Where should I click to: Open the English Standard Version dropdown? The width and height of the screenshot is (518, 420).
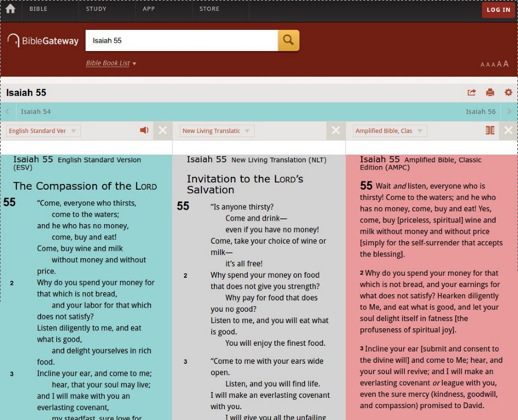coord(43,131)
